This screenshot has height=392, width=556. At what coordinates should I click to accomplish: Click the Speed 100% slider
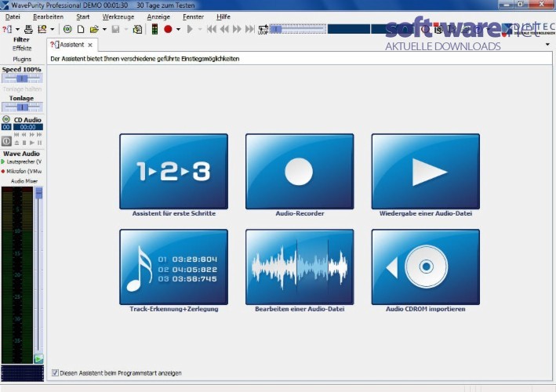(x=22, y=78)
